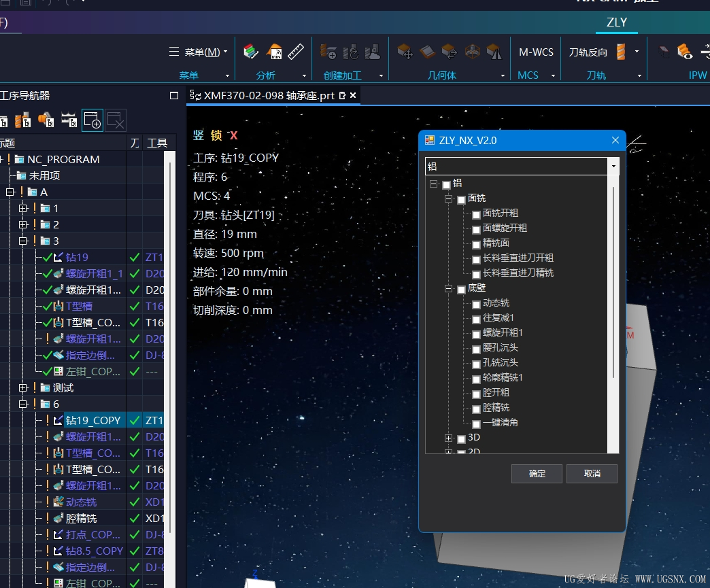Click the 确定 button
Screen dimensions: 710x588
[x=537, y=474]
